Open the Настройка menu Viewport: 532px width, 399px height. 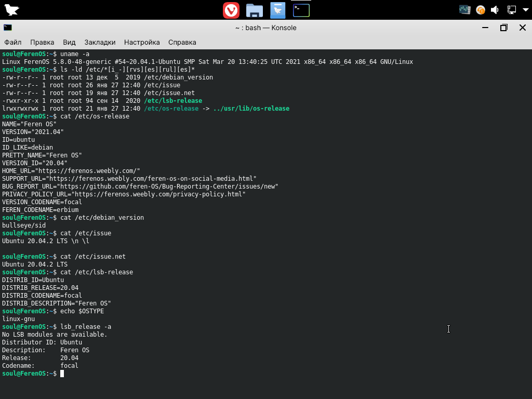click(x=142, y=43)
